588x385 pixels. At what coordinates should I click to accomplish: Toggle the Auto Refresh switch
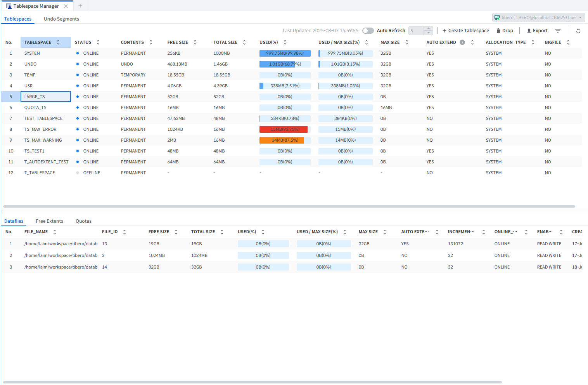coord(368,31)
